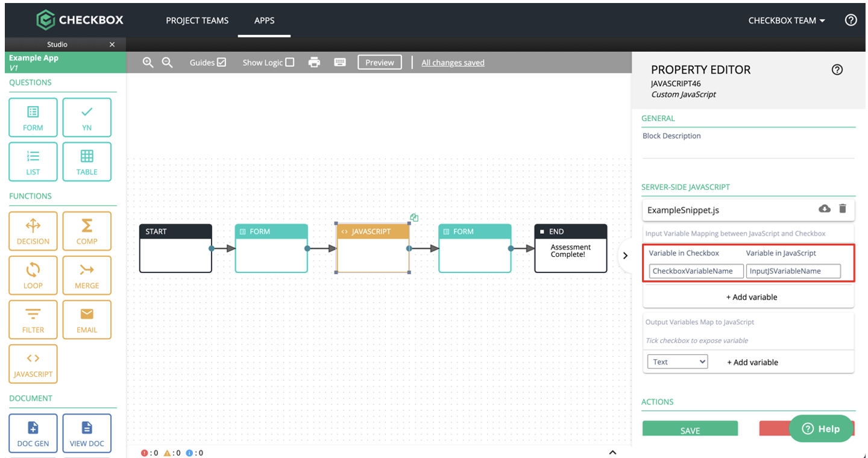Go to PROJECT TEAMS
868x458 pixels.
click(x=197, y=20)
